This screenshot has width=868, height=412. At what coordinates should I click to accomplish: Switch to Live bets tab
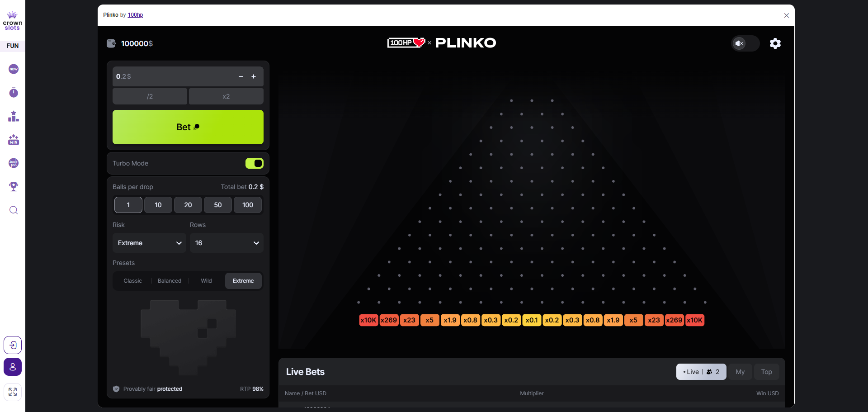701,372
